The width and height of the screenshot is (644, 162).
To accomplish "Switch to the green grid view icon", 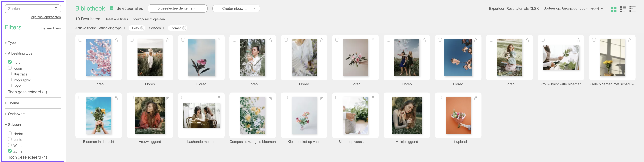I will 613,9.
